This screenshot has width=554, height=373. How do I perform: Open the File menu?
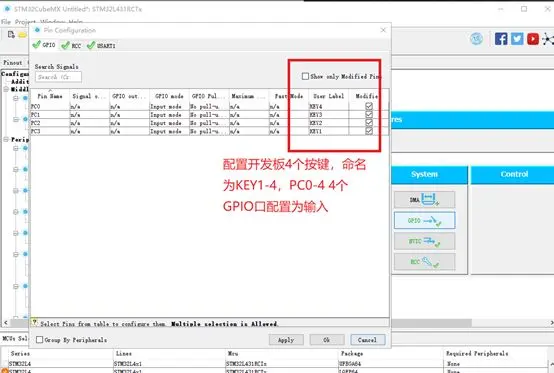(6, 22)
